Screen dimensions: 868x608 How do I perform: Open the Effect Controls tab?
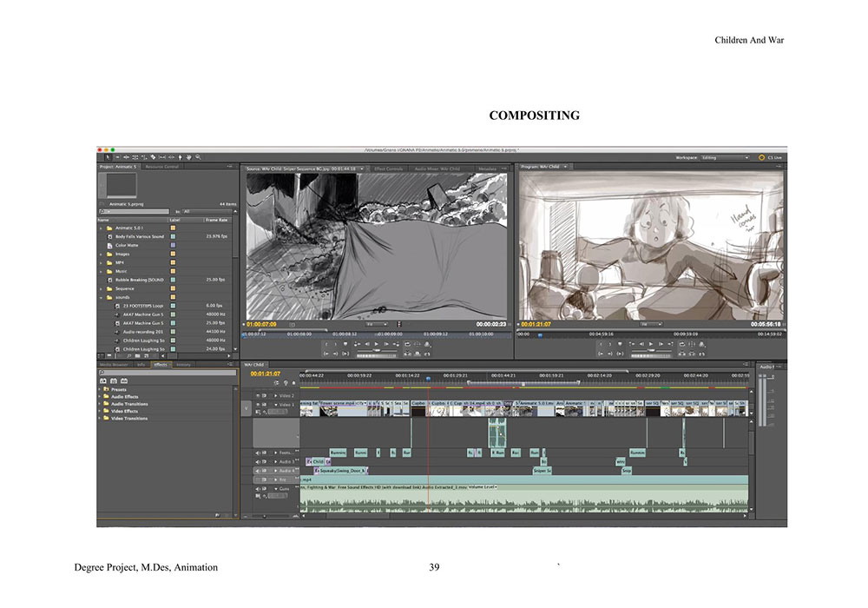(x=388, y=168)
